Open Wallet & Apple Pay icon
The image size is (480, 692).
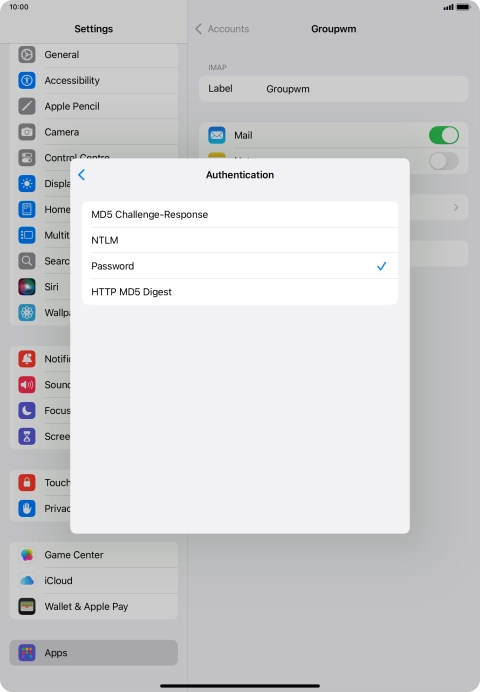[x=27, y=606]
